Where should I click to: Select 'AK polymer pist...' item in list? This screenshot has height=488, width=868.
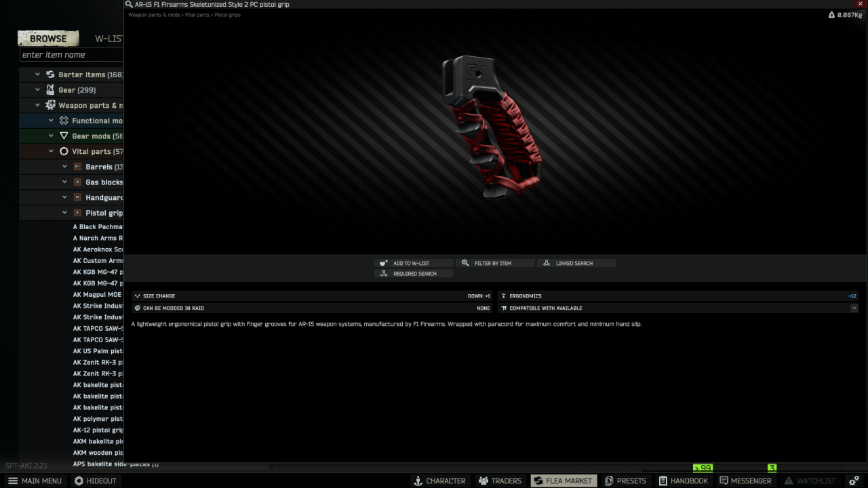pyautogui.click(x=98, y=419)
